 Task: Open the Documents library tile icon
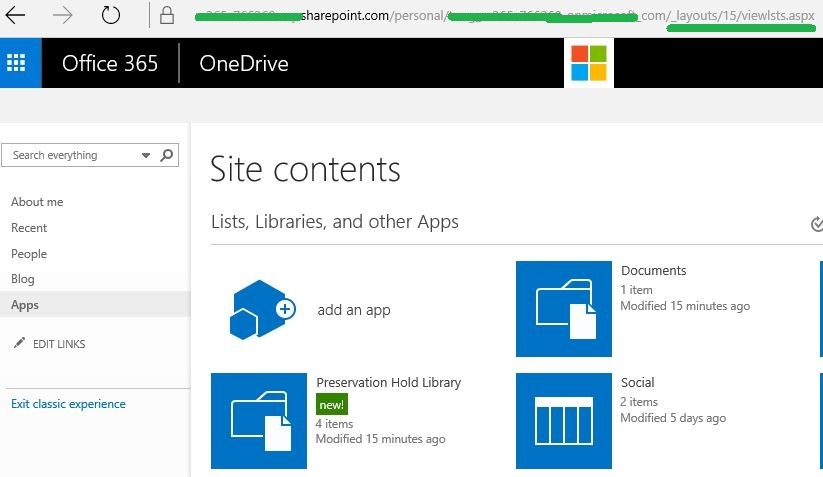[564, 309]
